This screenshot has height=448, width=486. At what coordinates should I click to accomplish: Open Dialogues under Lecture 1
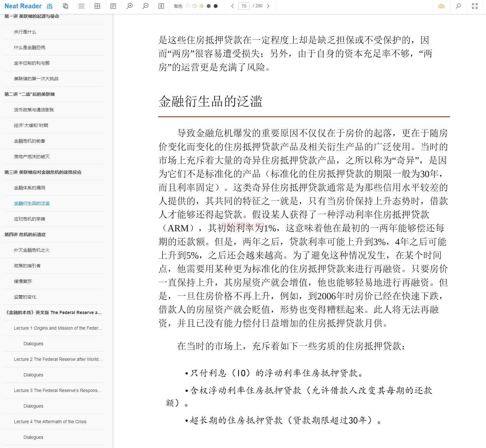pos(33,344)
